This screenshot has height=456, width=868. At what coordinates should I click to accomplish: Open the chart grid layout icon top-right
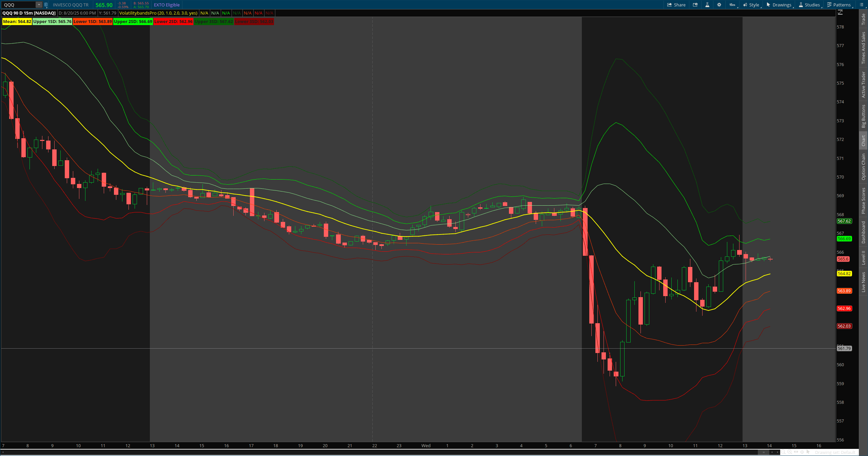862,5
